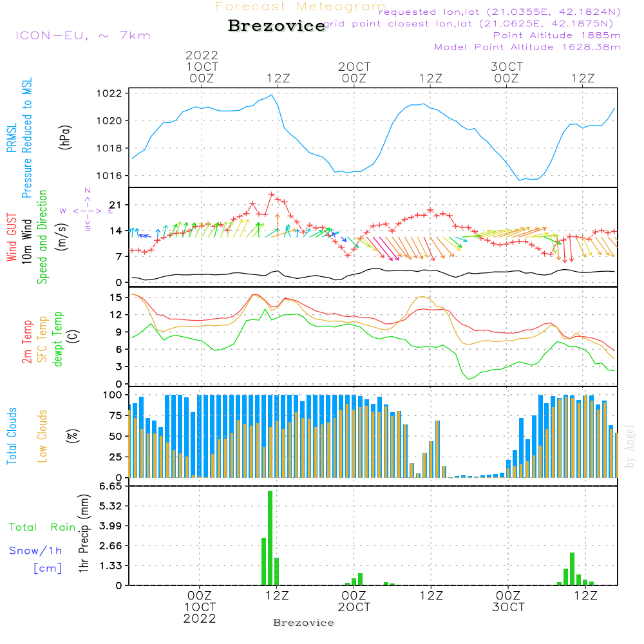Select the 15 temperature axis value
Image resolution: width=644 pixels, height=644 pixels.
(x=116, y=298)
